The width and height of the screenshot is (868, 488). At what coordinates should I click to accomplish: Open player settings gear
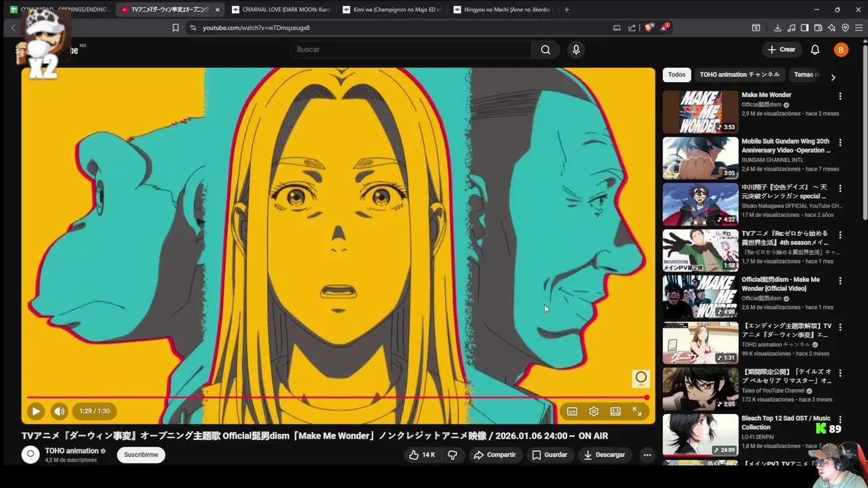point(594,411)
